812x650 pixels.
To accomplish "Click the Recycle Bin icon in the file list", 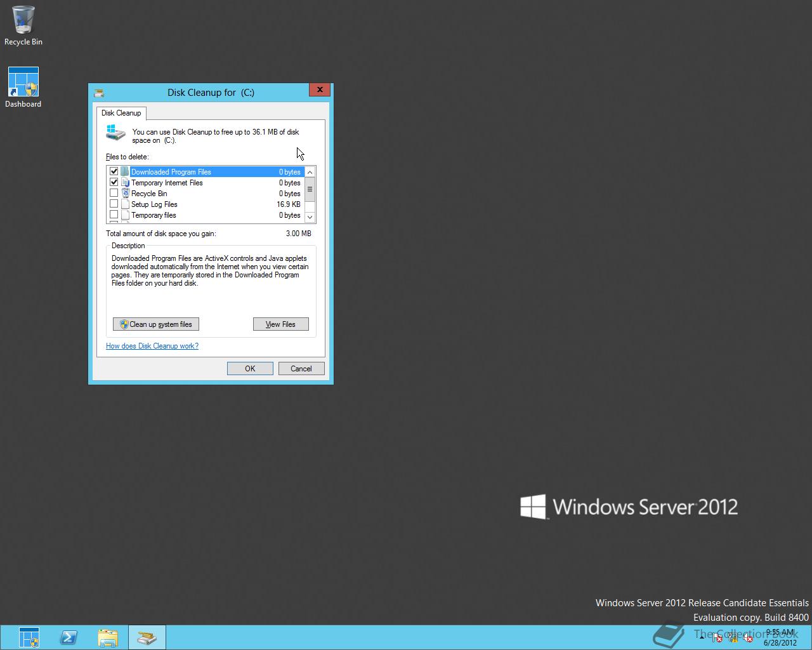I will click(x=125, y=194).
